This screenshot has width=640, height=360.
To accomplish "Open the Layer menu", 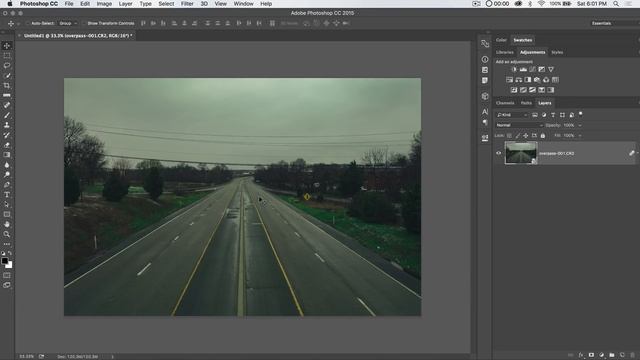I will (125, 4).
